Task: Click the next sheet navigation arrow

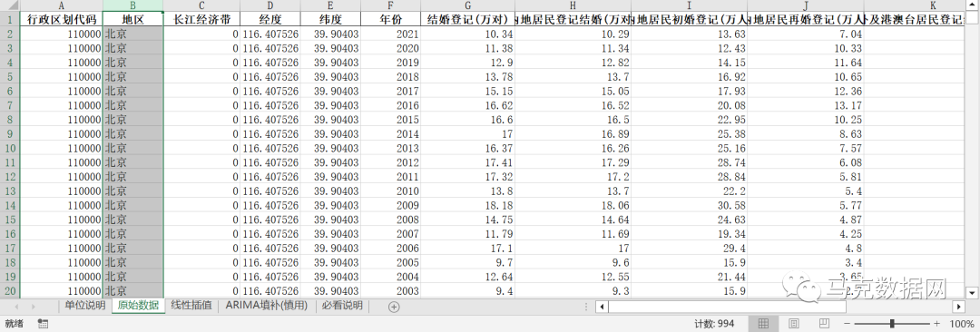Action: tap(33, 307)
